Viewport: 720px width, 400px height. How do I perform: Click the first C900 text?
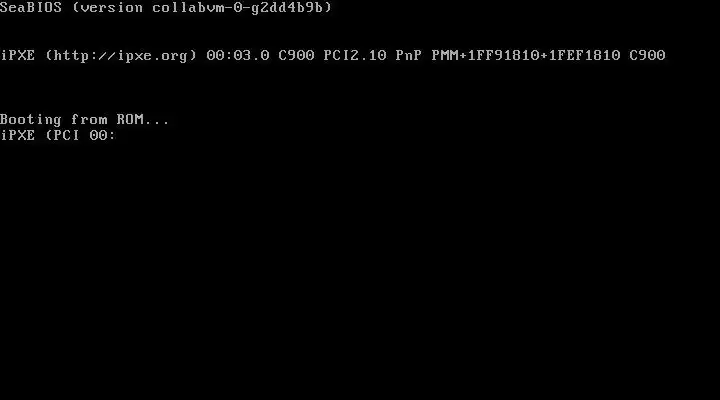tap(296, 55)
